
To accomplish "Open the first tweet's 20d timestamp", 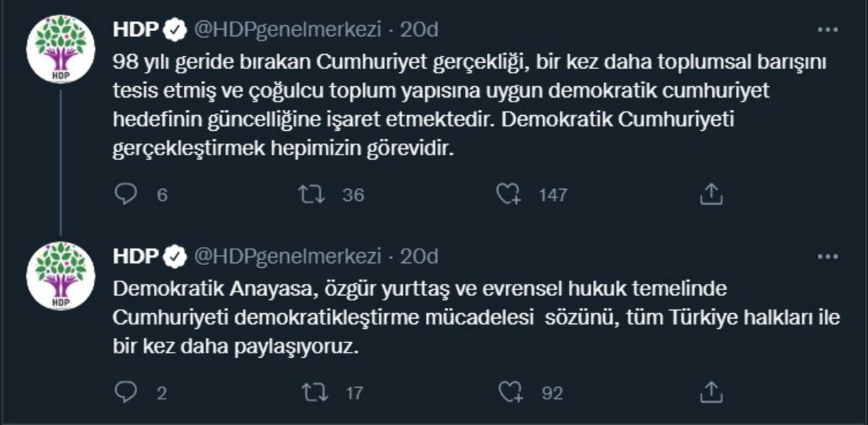I will [x=418, y=30].
